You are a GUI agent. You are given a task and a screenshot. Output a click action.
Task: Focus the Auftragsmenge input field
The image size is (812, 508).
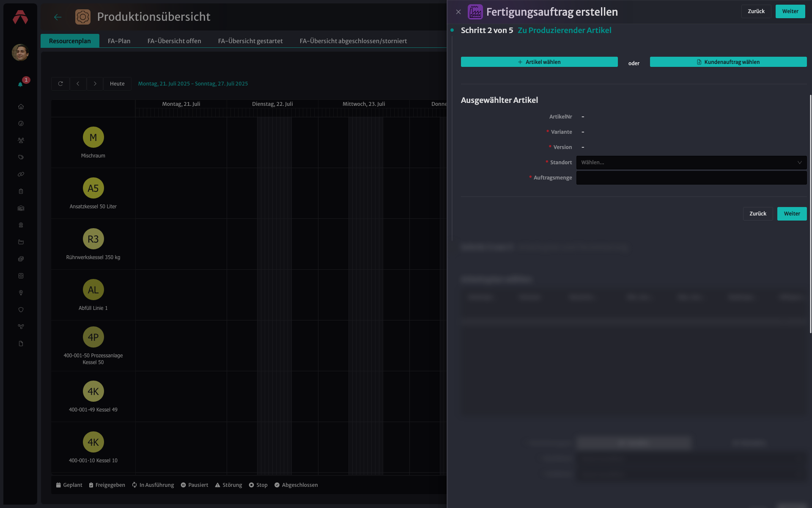coord(691,178)
